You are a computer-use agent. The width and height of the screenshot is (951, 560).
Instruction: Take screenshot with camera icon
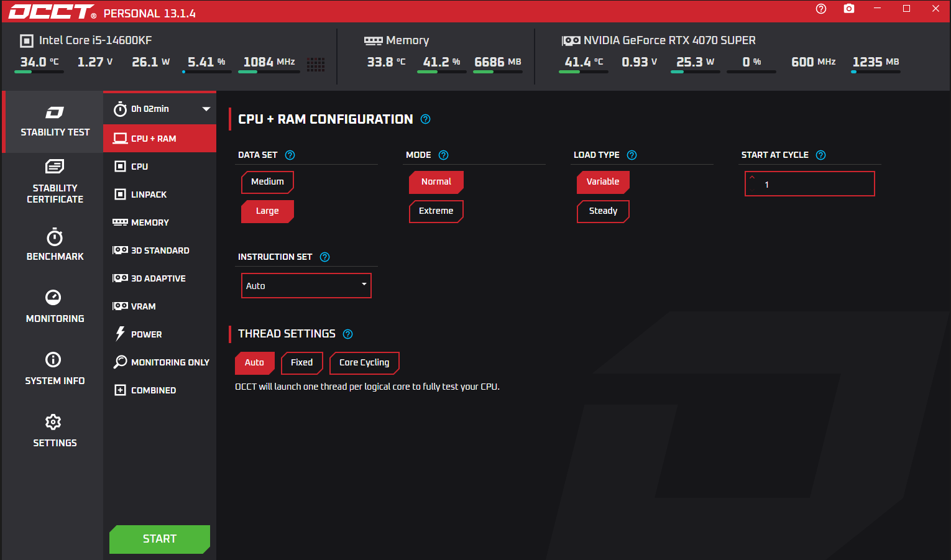(x=849, y=9)
